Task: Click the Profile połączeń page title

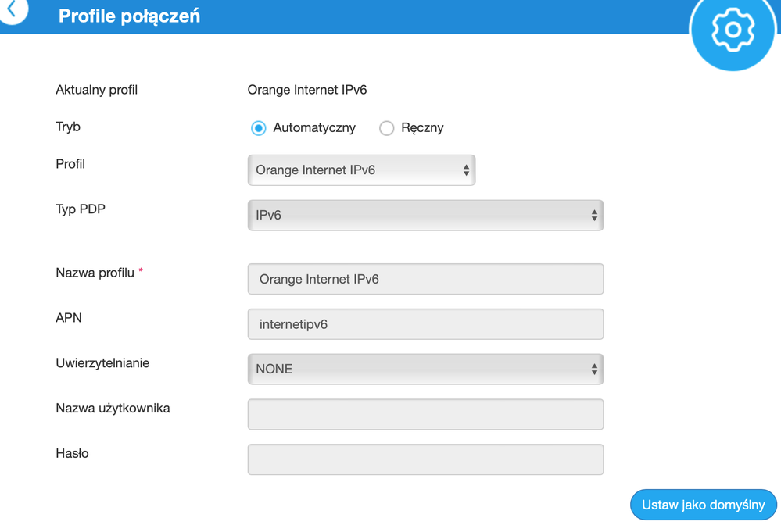Action: tap(129, 16)
